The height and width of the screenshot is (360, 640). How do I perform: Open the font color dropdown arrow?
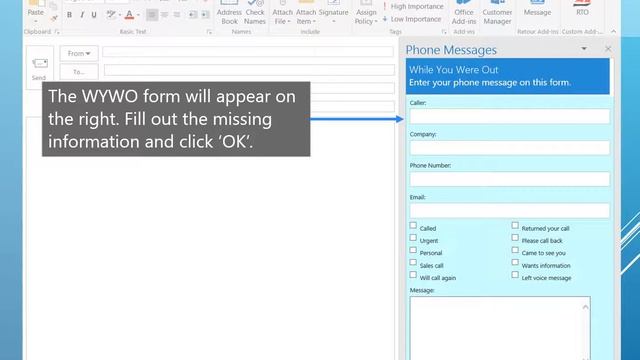point(138,15)
